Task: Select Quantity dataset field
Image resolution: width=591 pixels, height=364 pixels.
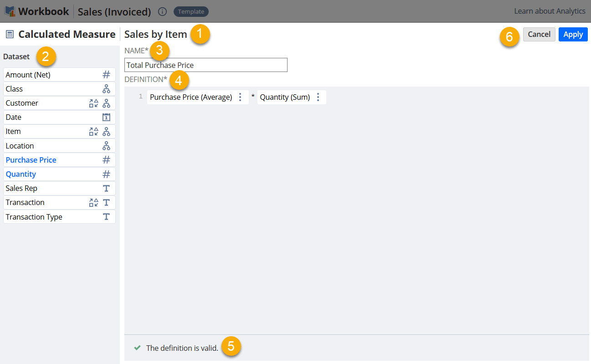Action: (x=59, y=174)
